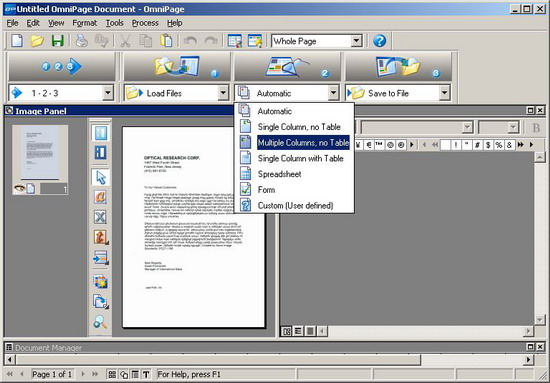Switch text editor to first view button
Screen dimensions: 550x383
point(286,331)
